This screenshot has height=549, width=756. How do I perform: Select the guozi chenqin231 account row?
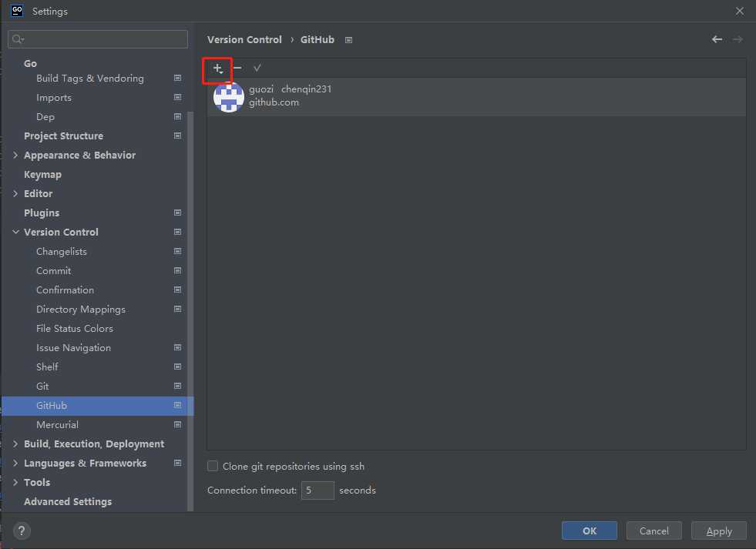(476, 97)
